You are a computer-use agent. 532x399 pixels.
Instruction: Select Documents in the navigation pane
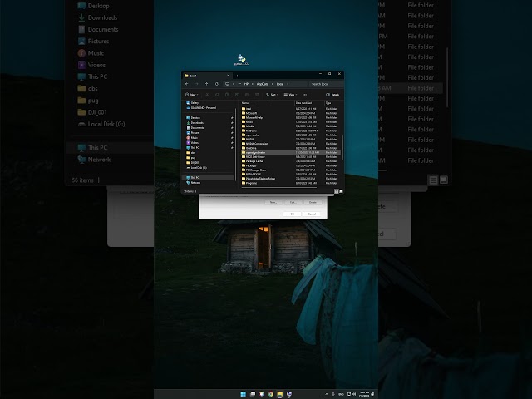pyautogui.click(x=195, y=128)
